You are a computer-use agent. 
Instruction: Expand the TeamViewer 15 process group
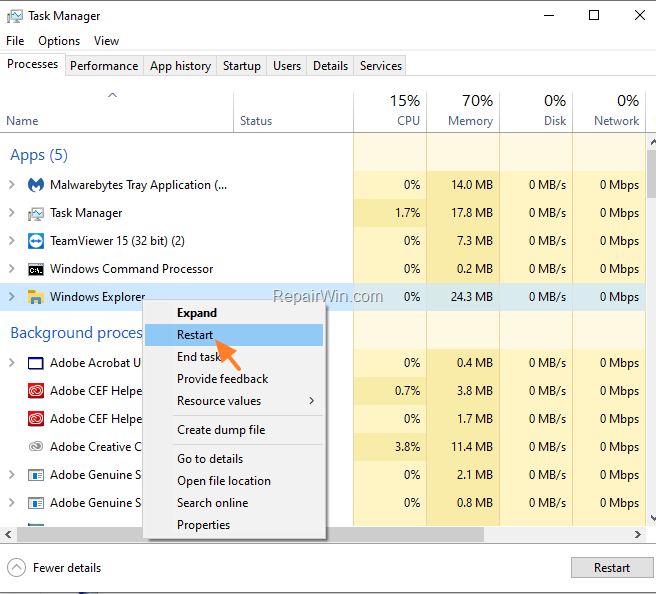(x=12, y=241)
